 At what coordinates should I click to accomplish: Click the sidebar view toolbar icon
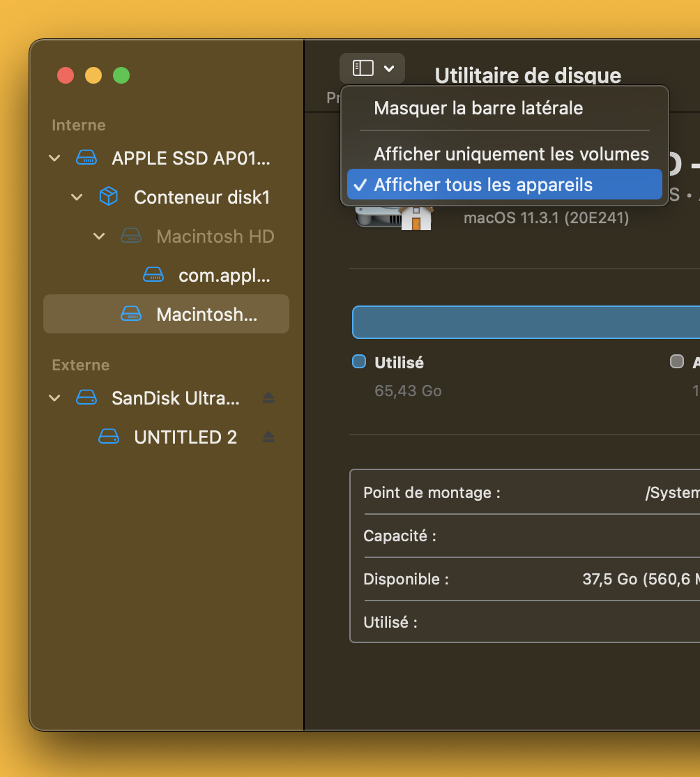point(363,68)
